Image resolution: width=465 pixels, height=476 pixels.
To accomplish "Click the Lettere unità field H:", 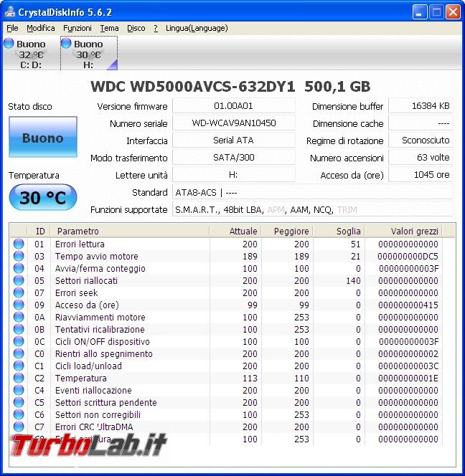I will (x=234, y=174).
